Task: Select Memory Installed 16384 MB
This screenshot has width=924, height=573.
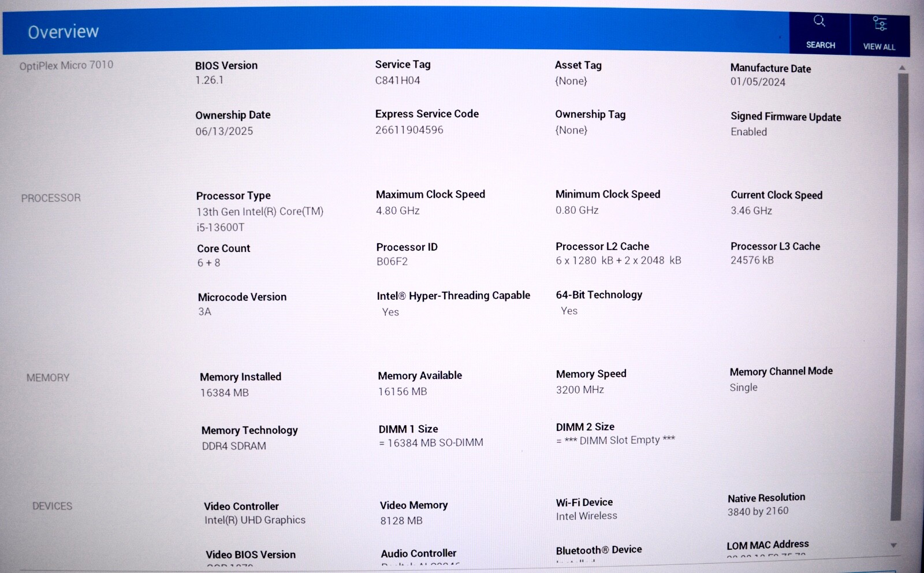Action: (225, 393)
